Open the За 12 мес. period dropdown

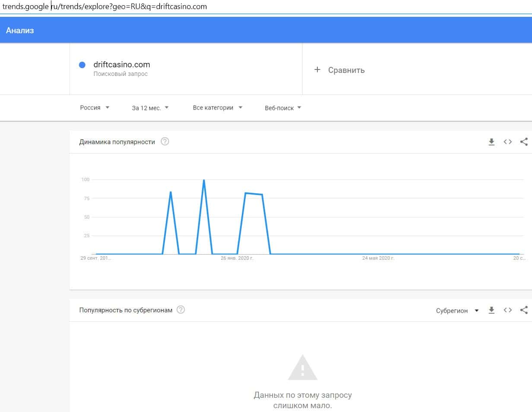tap(150, 108)
